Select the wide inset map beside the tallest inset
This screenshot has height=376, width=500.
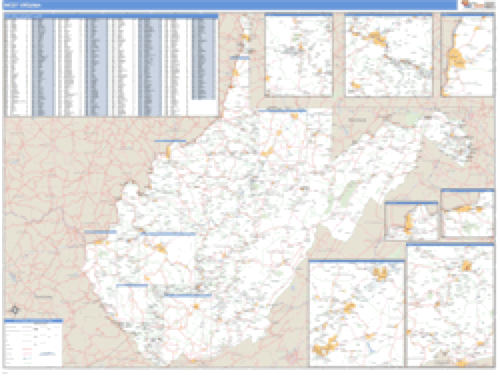click(x=357, y=314)
